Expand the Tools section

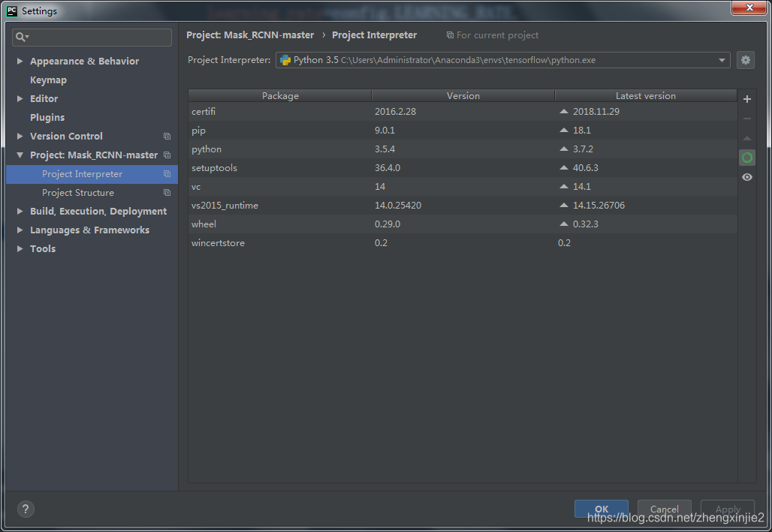coord(20,248)
